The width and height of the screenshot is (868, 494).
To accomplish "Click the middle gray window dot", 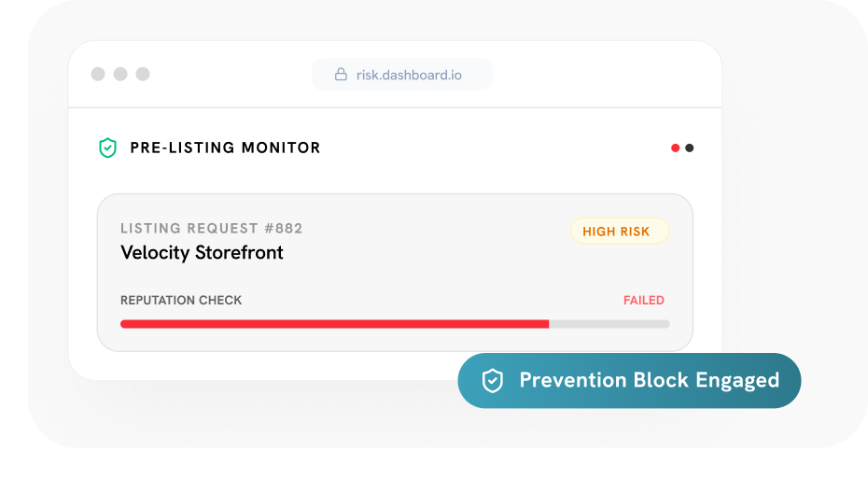I will click(x=120, y=74).
